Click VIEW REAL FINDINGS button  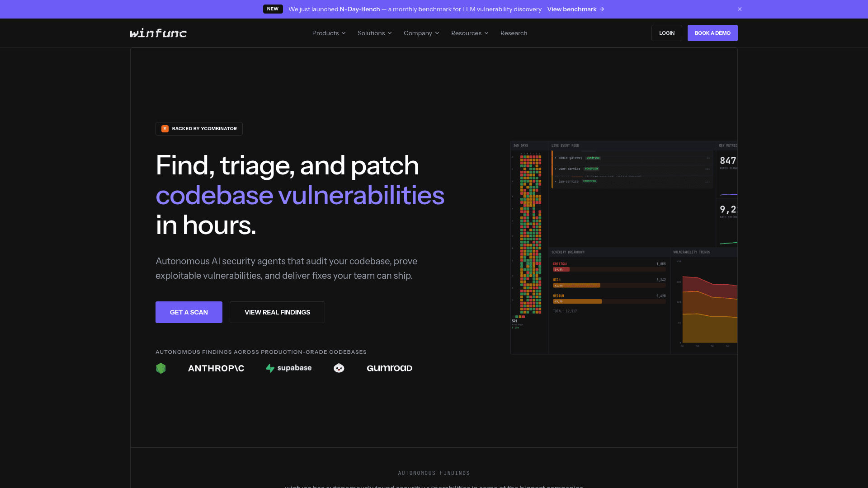(277, 312)
